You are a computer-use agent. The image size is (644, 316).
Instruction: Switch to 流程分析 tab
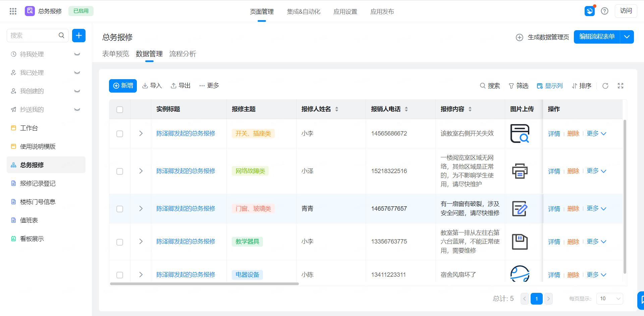[183, 54]
